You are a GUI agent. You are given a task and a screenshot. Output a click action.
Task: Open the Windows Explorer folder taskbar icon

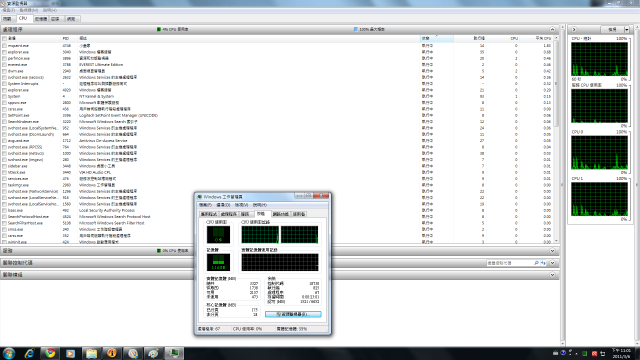point(91,353)
